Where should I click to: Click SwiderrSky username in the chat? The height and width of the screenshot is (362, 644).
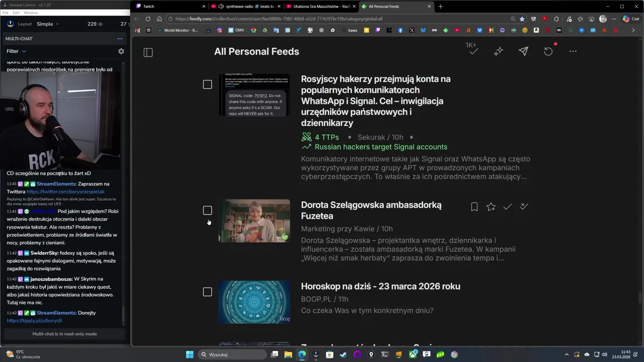click(44, 253)
